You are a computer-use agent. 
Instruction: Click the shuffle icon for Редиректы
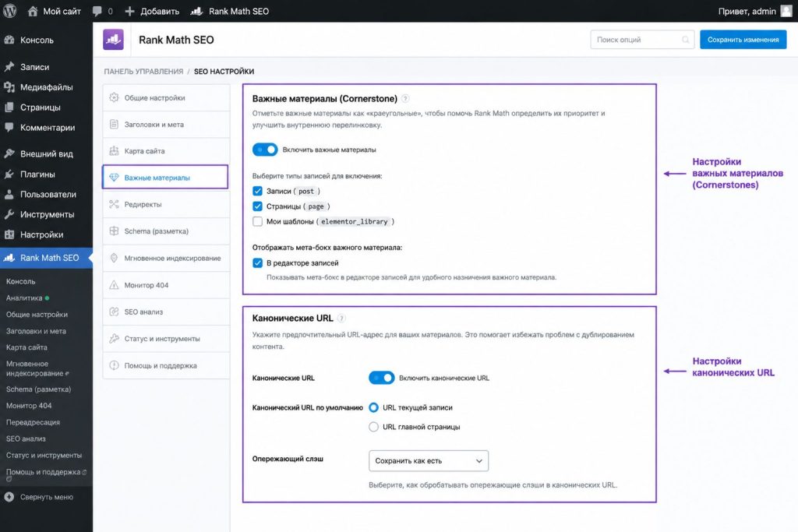point(114,204)
